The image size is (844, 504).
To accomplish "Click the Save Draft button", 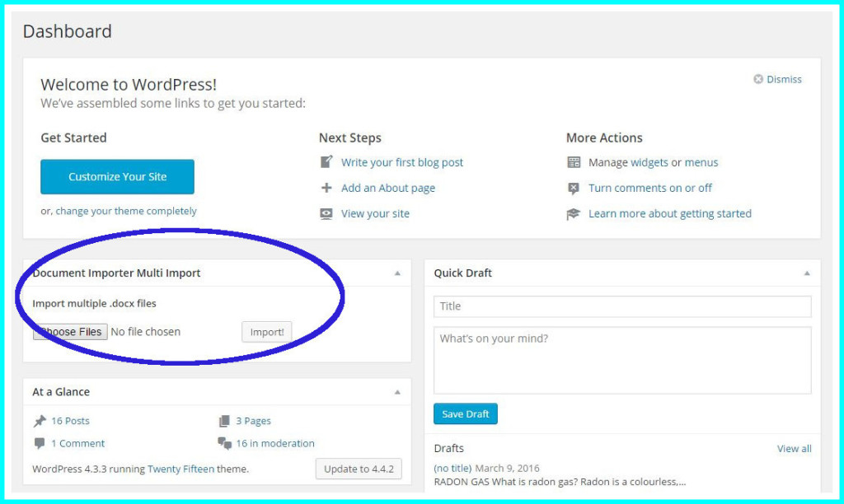I will (x=465, y=414).
